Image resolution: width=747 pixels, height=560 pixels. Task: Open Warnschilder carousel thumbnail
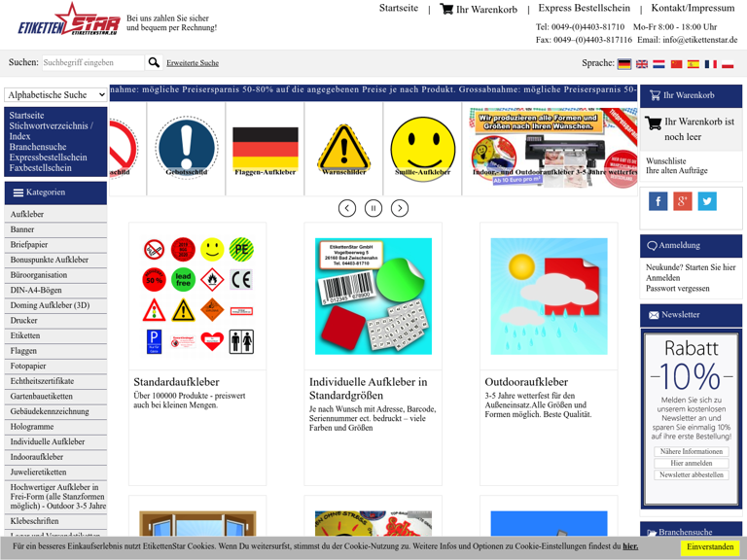tap(343, 150)
